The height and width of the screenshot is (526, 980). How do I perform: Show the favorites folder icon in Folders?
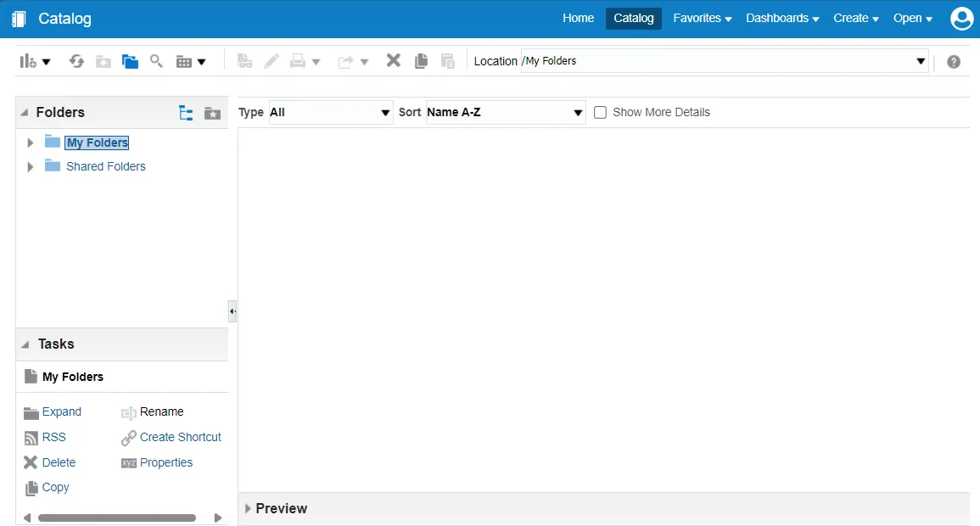click(212, 113)
